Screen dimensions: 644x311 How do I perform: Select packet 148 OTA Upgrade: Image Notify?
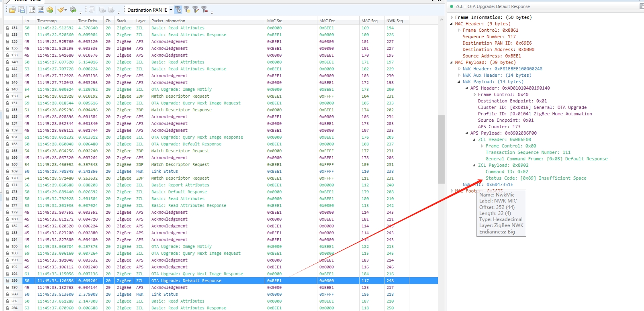pos(221,90)
